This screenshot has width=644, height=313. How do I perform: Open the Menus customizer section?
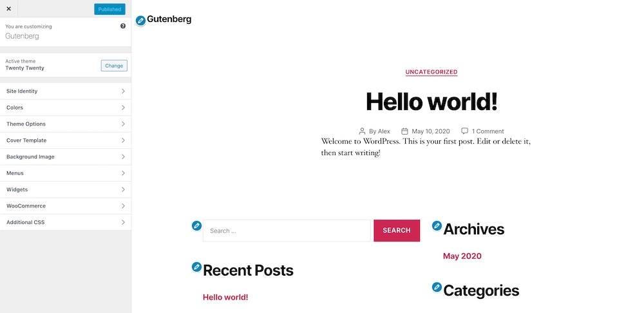coord(66,173)
